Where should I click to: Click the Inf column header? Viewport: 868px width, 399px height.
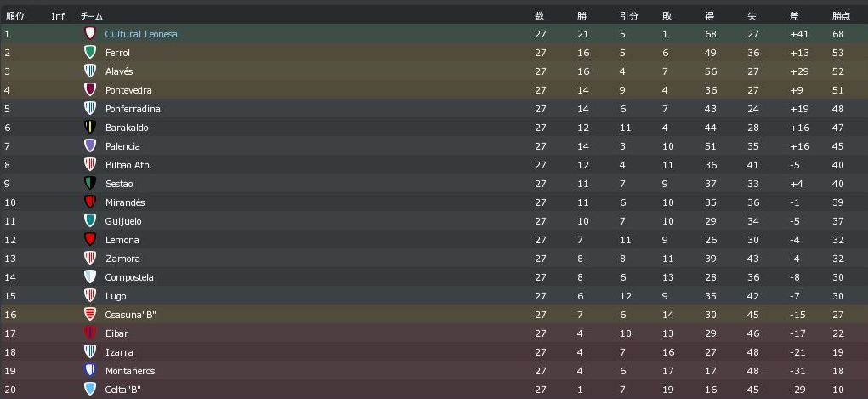click(x=58, y=16)
